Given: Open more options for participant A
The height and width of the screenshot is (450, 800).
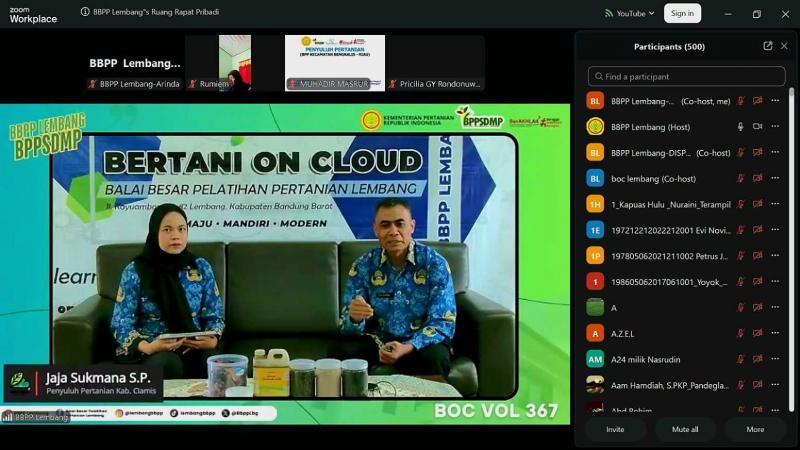Looking at the screenshot, I should tap(776, 308).
